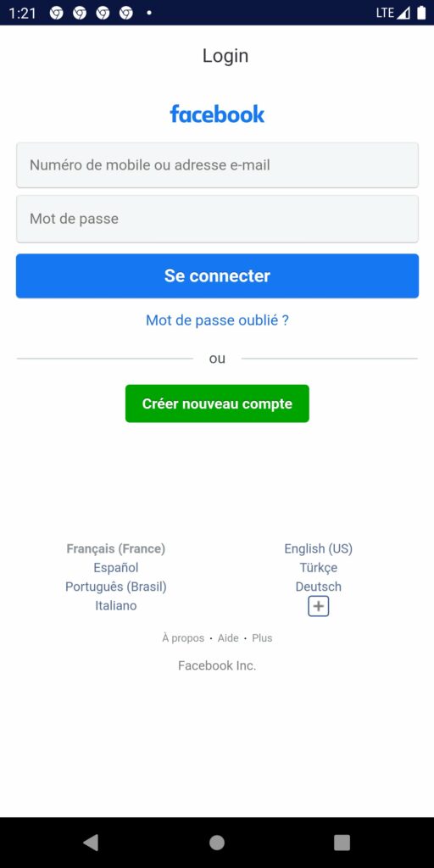Open the Aide footer link
The height and width of the screenshot is (868, 434).
coord(228,637)
